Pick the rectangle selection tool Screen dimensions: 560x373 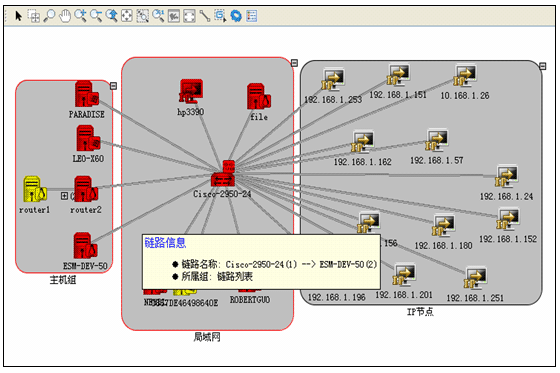[x=34, y=16]
